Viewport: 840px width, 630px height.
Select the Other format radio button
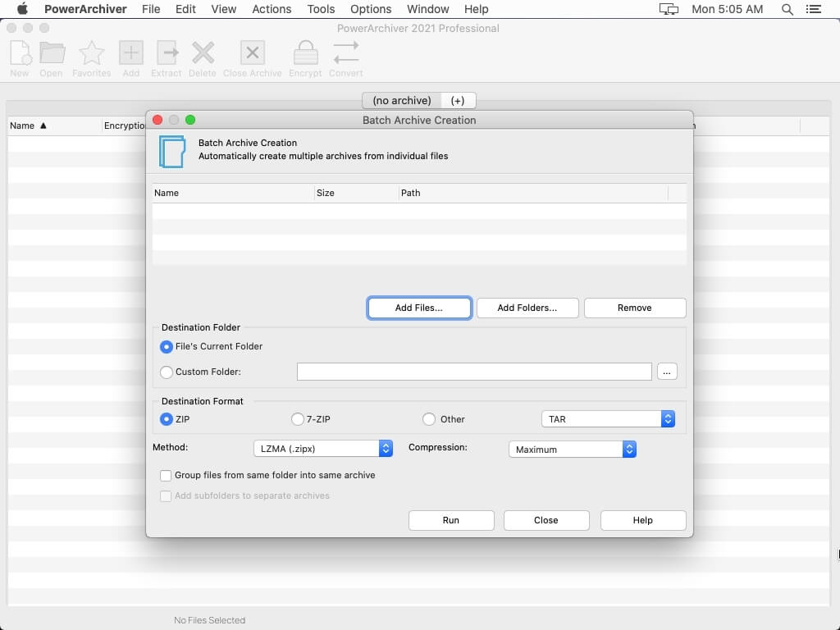coord(428,419)
